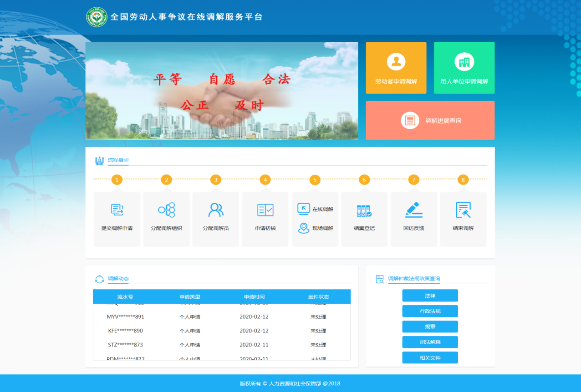Click serial number MYV*******891
Viewport: 581px width, 392px height.
click(x=125, y=317)
